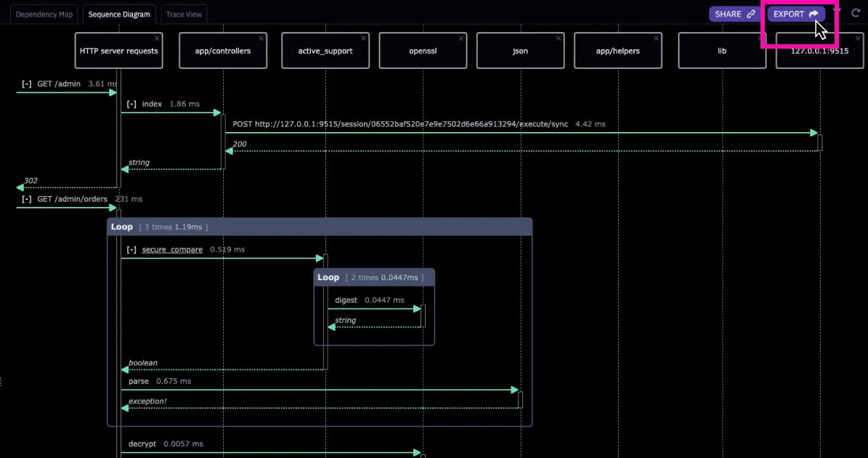
Task: Select the json actor box
Action: (520, 50)
